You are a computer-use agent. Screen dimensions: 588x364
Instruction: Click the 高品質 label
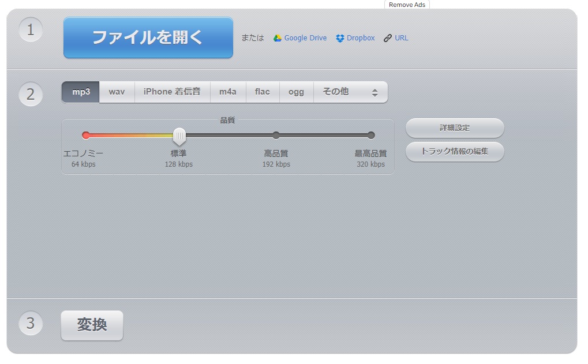point(276,153)
